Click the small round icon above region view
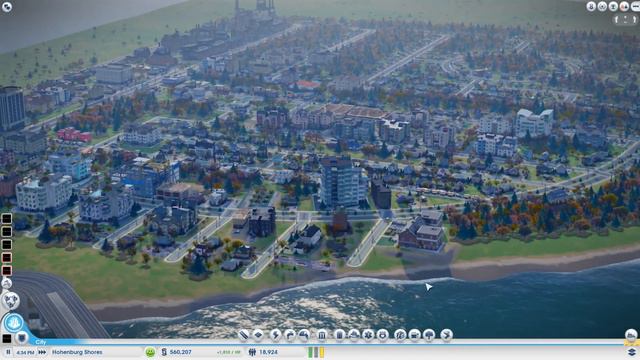The image size is (640, 360). tap(7, 283)
